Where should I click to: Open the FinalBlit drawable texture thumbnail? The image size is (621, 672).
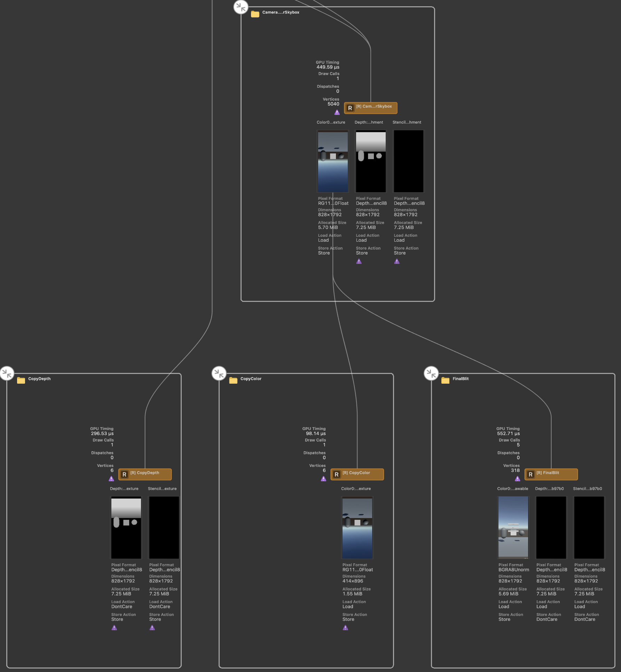[513, 527]
